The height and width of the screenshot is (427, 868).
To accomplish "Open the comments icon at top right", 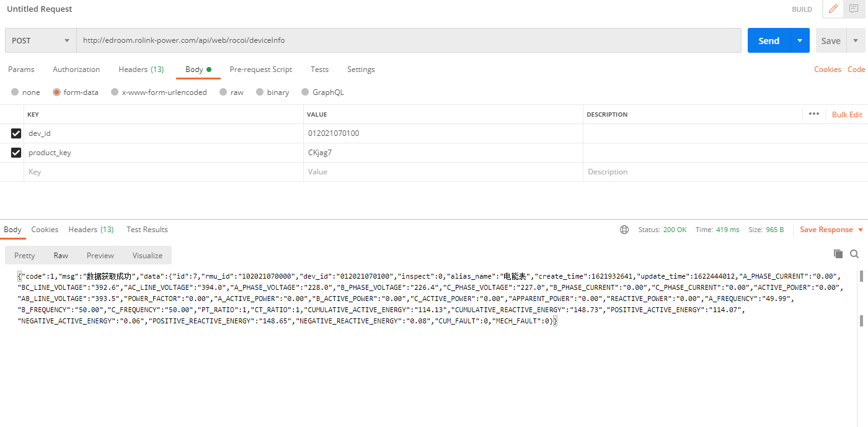I will [x=854, y=9].
